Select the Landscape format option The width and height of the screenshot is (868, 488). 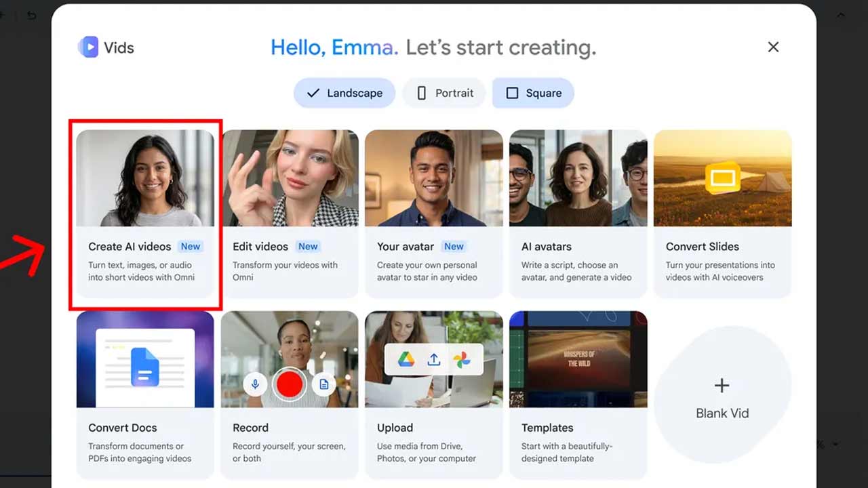pos(344,93)
